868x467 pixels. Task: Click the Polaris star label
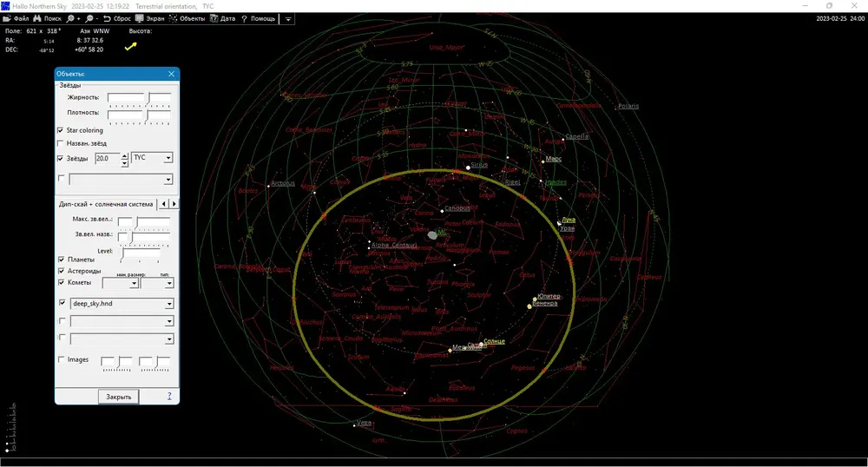(x=628, y=106)
